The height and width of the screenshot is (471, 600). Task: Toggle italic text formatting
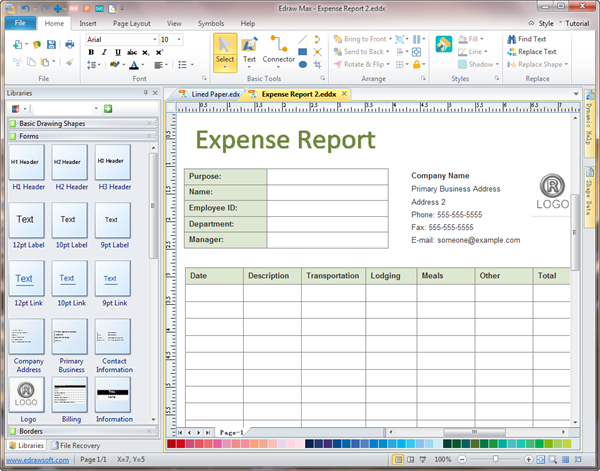(104, 52)
